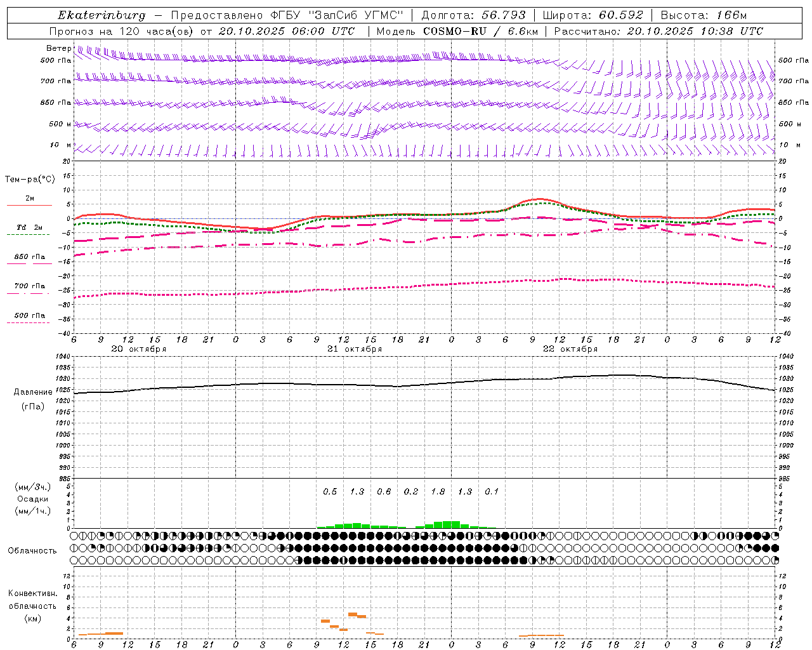Click the Тем-ра(°C) axis label
Screen dimensions: 812x650
(x=30, y=180)
